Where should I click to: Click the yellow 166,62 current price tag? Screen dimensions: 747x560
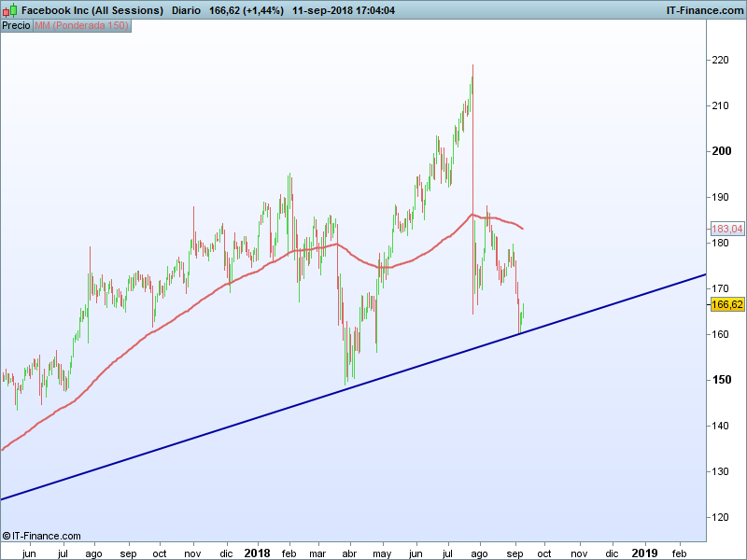(x=727, y=304)
